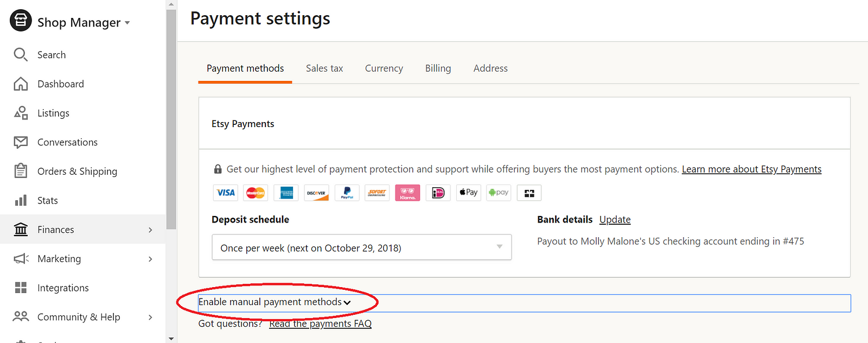Open Stats bar chart icon
The image size is (868, 343).
pos(21,200)
